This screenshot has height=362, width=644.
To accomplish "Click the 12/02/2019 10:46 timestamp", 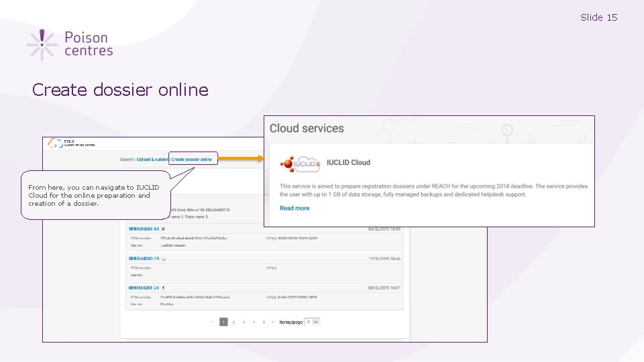I will coord(384,259).
